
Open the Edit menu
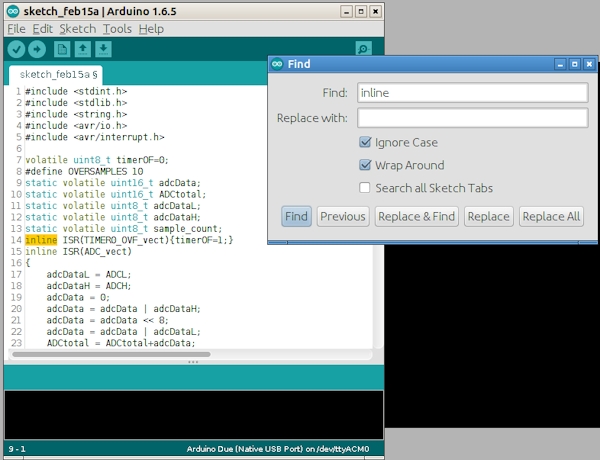[42, 29]
